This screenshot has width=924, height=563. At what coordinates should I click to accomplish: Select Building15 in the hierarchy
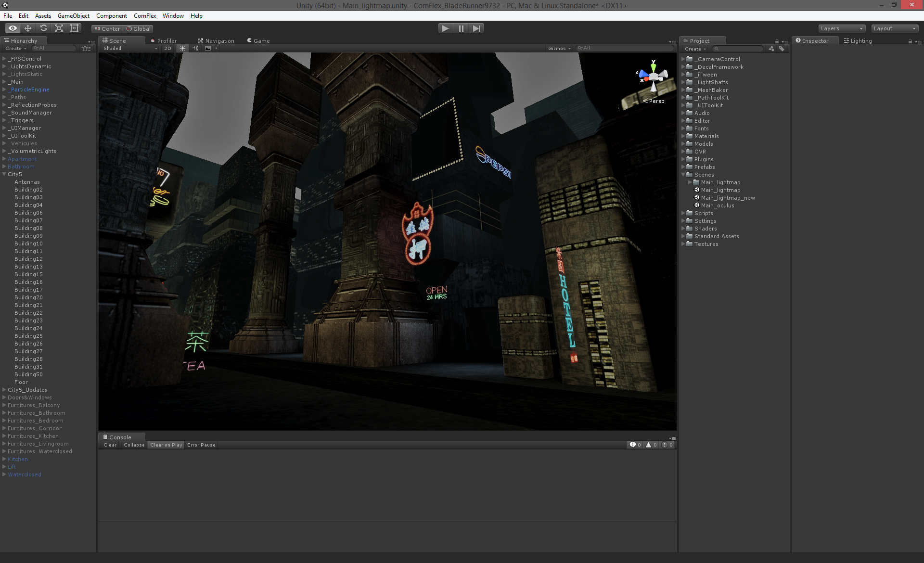tap(28, 274)
